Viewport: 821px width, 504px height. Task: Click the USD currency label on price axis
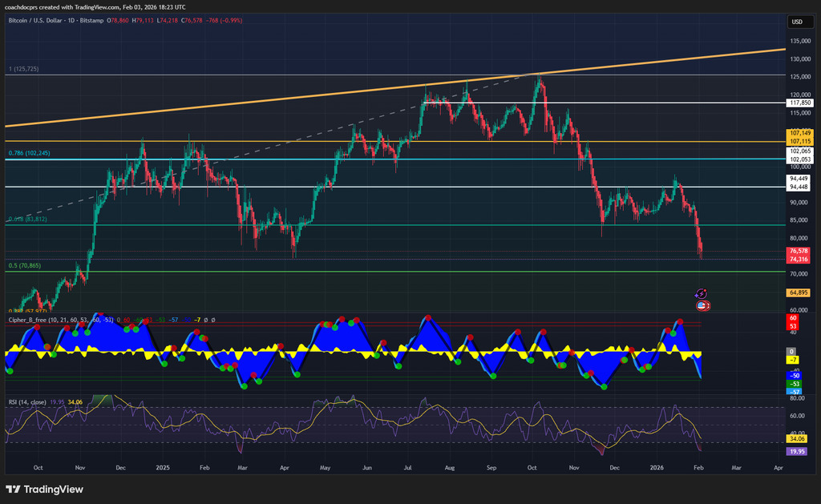coord(797,22)
